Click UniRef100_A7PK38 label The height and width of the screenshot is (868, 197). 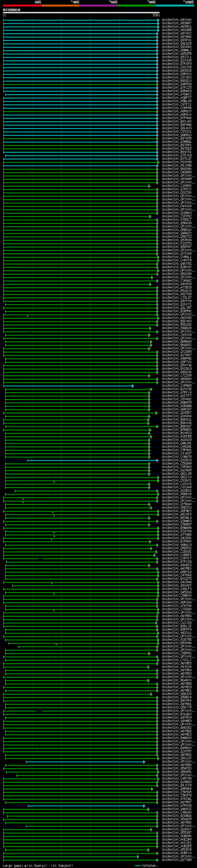[x=176, y=806]
